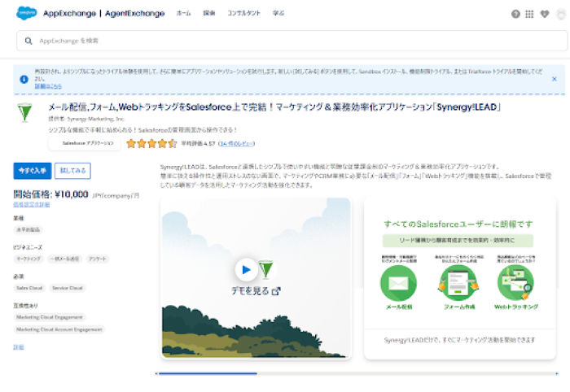Click the Webトラッキング tracking icon
This screenshot has width=570, height=392.
click(x=515, y=283)
